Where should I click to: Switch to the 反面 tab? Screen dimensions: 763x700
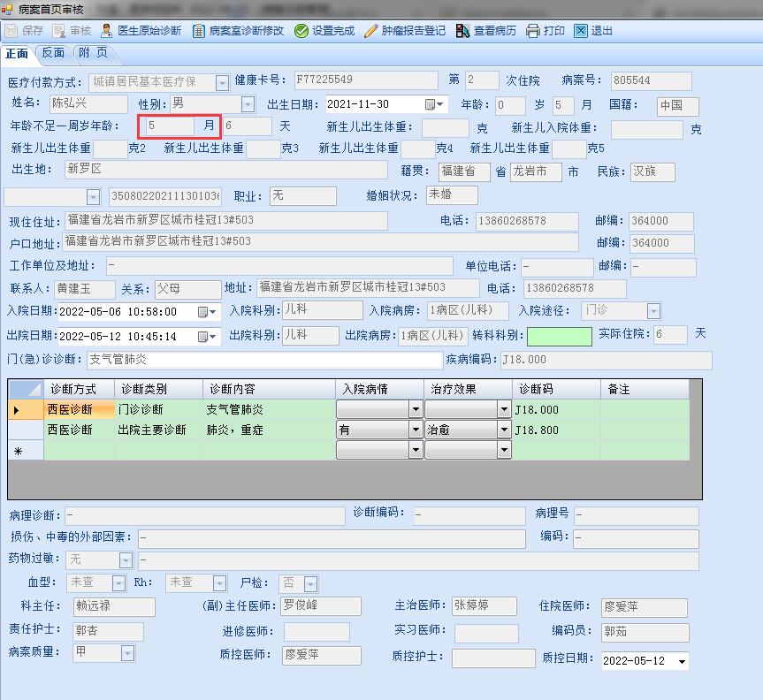click(53, 52)
